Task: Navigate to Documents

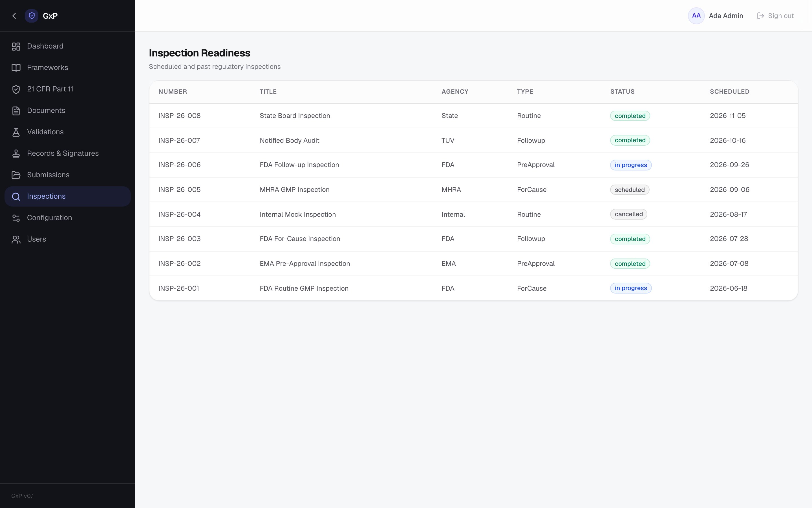Action: coord(67,111)
